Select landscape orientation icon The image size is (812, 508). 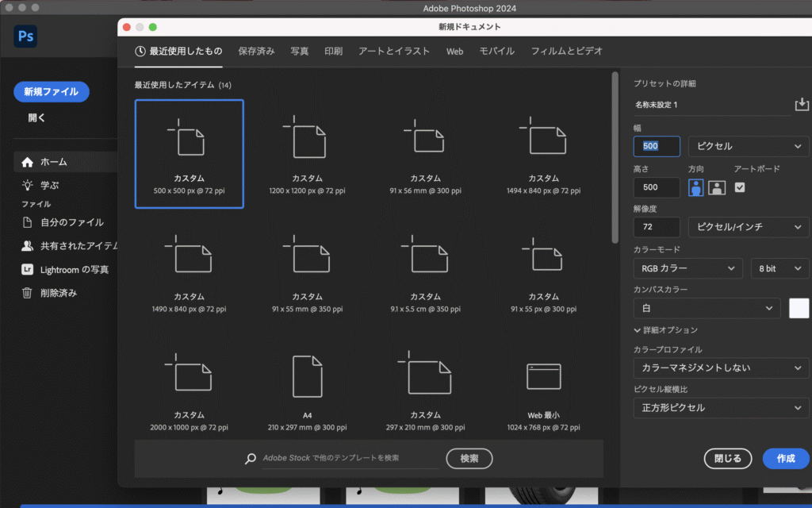pos(717,187)
